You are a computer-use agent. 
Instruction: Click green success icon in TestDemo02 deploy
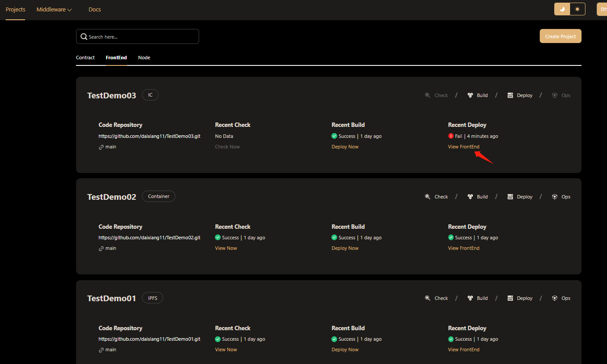(451, 238)
